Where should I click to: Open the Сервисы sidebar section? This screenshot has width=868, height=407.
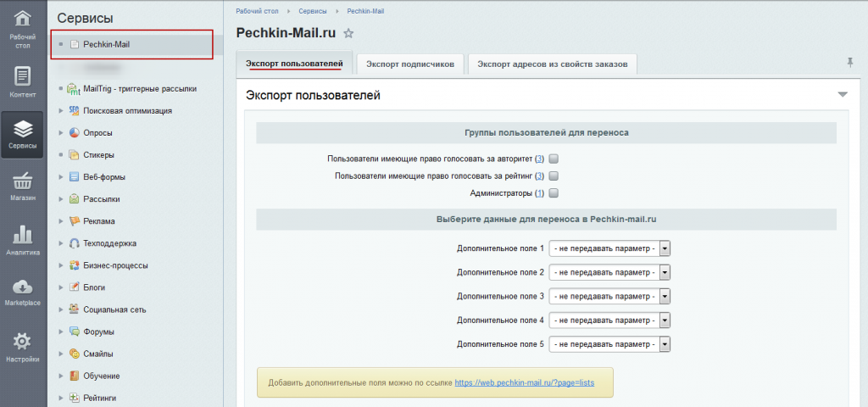tap(23, 135)
